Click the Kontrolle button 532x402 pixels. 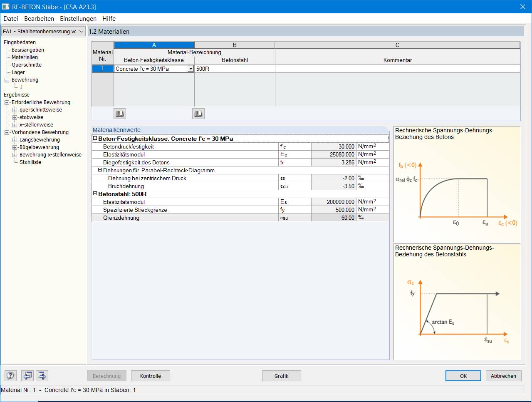coord(151,376)
